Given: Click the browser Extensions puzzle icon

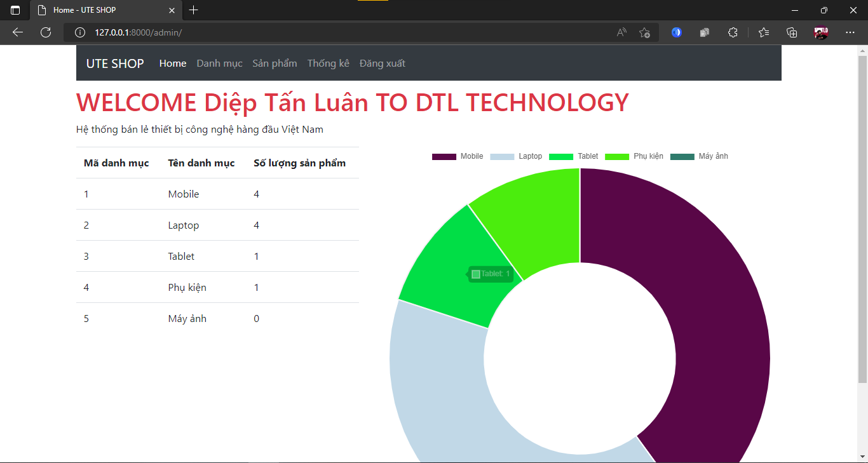Looking at the screenshot, I should point(733,32).
